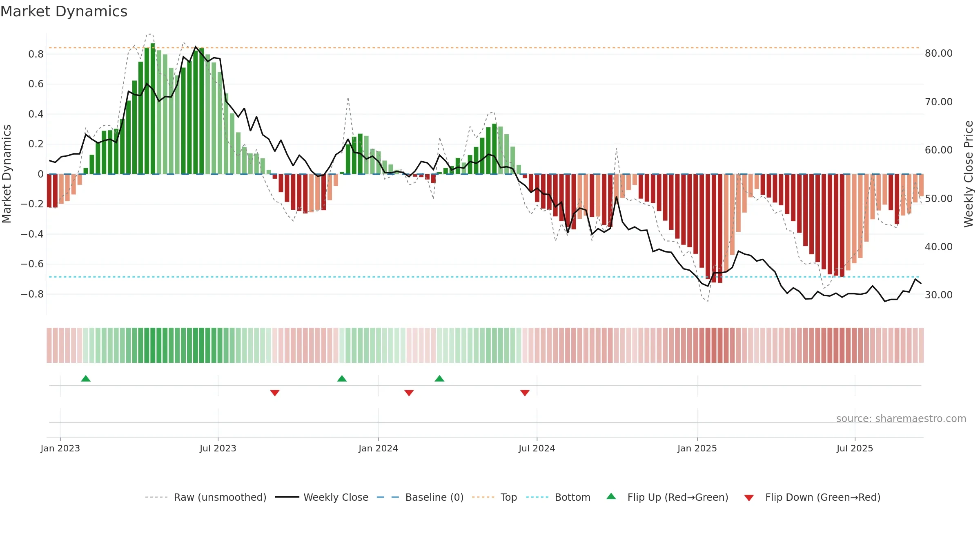This screenshot has height=551, width=980.
Task: Select the red flip-down marker just after Jan 2024
Action: click(x=409, y=393)
